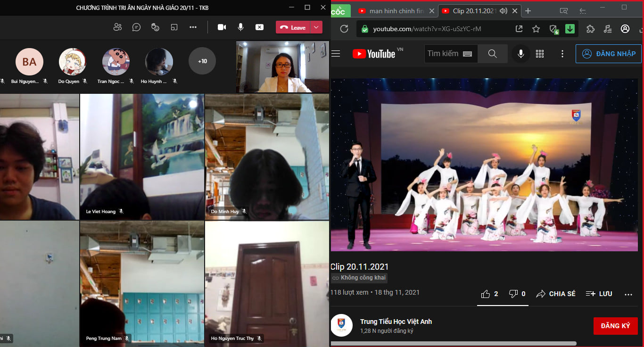Open the YouTube apps grid
Image resolution: width=644 pixels, height=347 pixels.
540,54
